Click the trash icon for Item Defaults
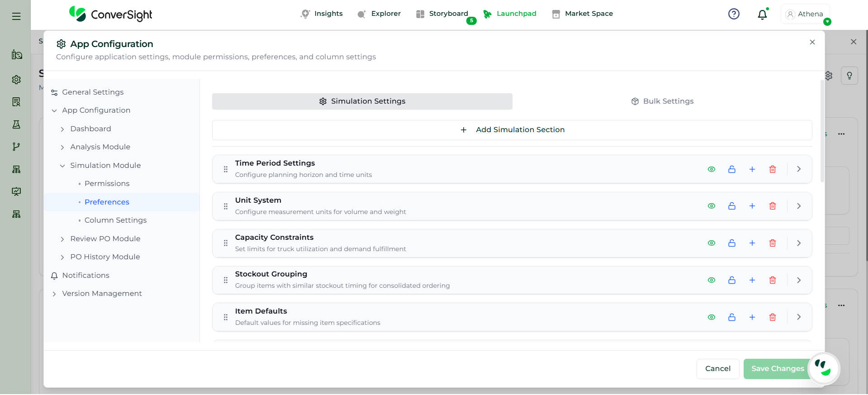868x395 pixels. [x=773, y=318]
